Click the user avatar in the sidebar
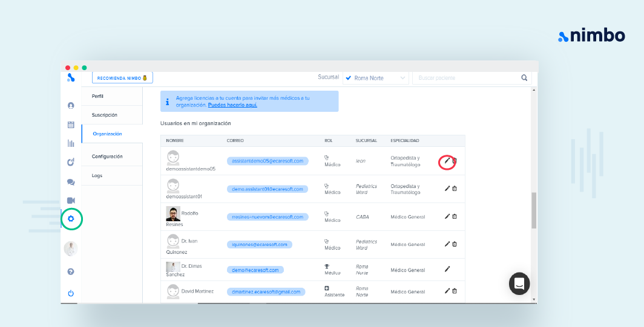 coord(71,248)
